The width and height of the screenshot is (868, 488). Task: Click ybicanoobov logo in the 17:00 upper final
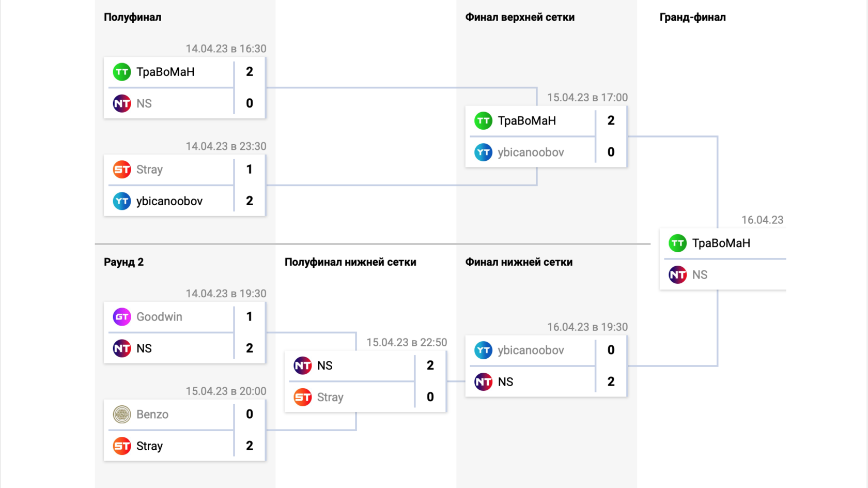pos(483,152)
